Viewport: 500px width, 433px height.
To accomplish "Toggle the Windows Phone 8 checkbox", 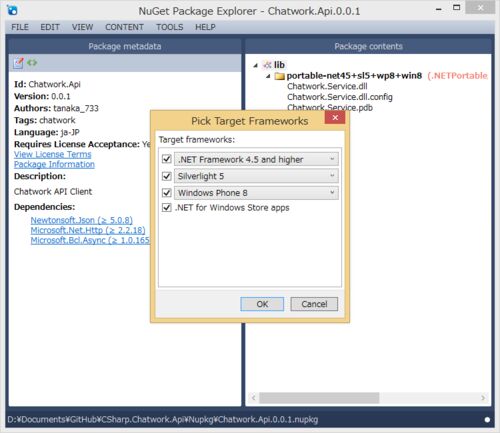I will [167, 193].
